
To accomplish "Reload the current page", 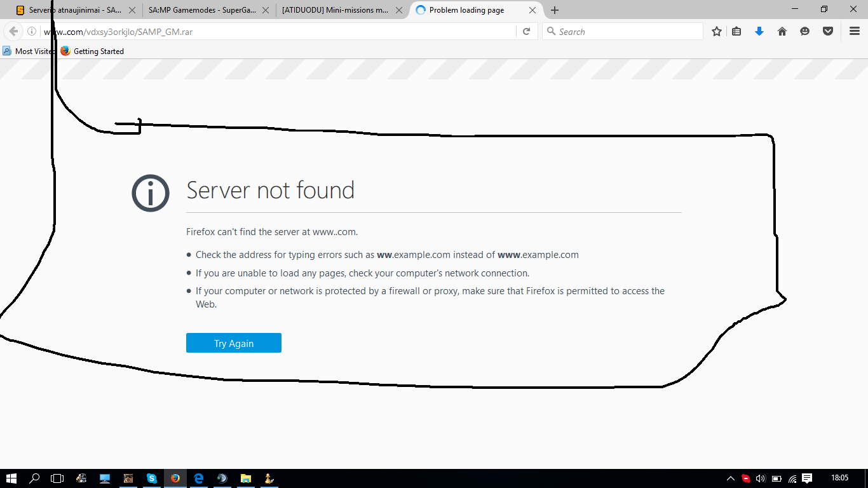I will [x=526, y=31].
